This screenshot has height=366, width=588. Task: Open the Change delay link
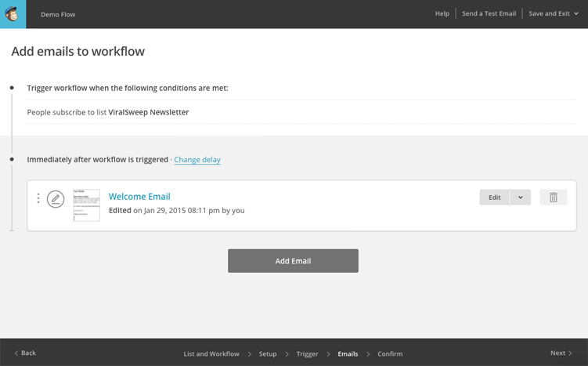click(x=197, y=160)
